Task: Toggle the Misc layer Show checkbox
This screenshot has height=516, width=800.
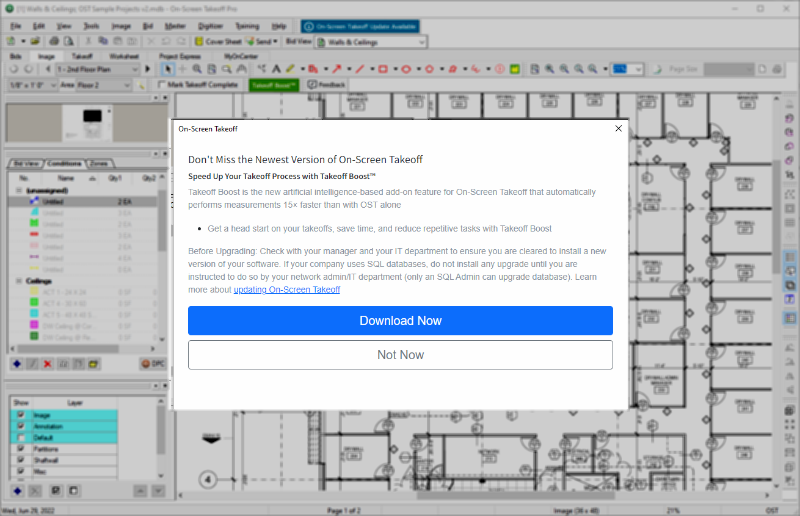Action: tap(21, 471)
